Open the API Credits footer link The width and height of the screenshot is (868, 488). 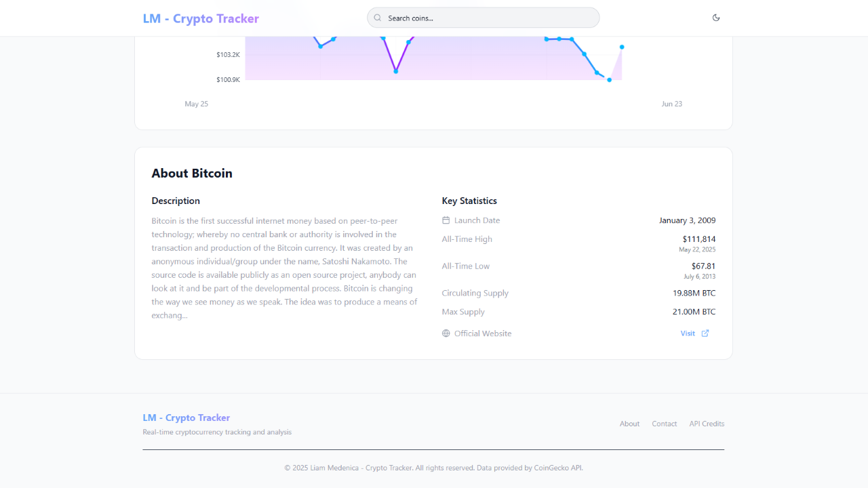coord(707,424)
